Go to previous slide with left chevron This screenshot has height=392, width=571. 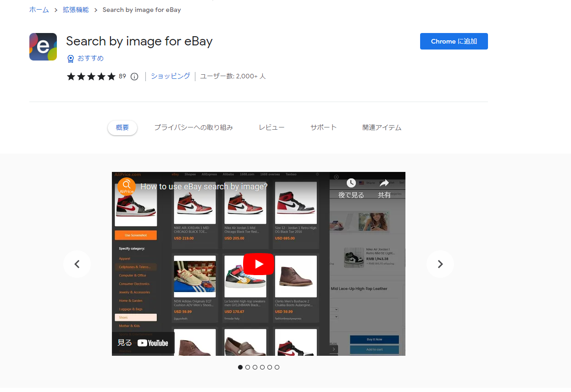(77, 264)
